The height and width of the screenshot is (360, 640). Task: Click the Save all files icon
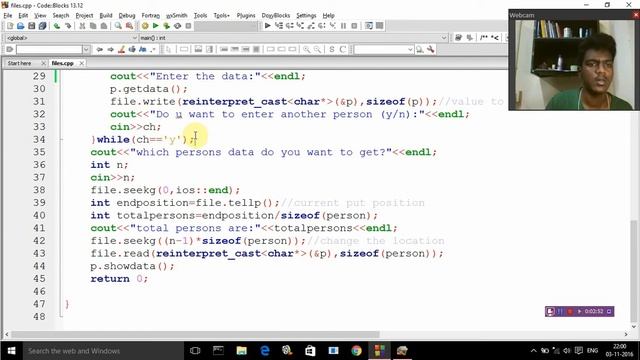point(42,26)
